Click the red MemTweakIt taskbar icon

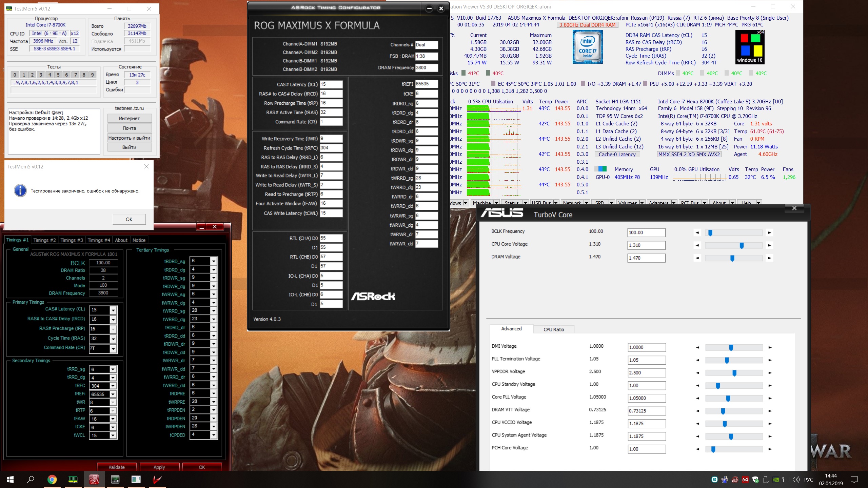click(94, 479)
